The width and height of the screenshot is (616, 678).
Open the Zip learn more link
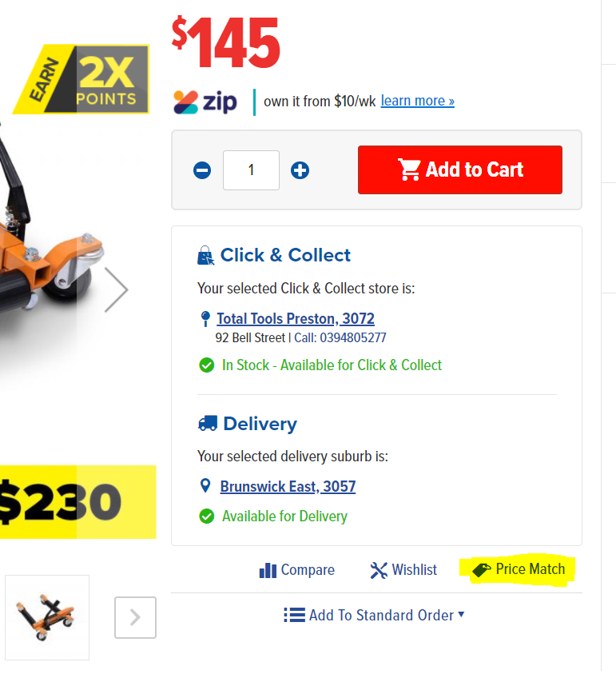click(417, 101)
